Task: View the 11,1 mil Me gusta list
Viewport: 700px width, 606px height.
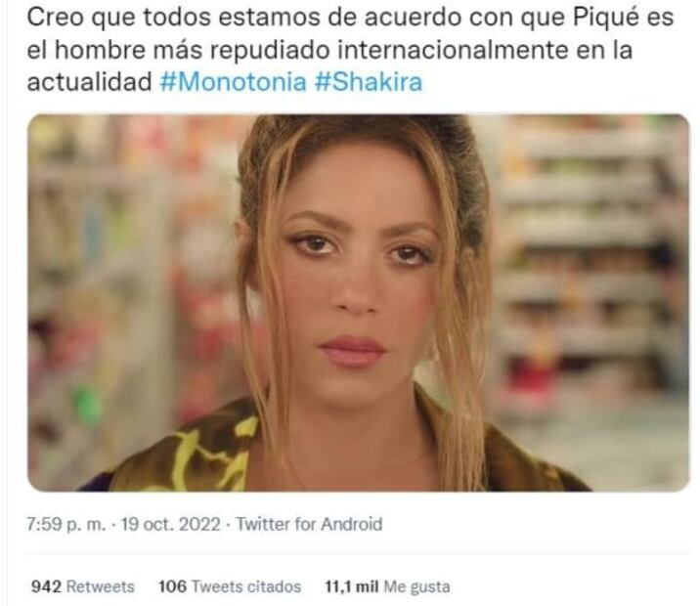Action: pyautogui.click(x=387, y=586)
